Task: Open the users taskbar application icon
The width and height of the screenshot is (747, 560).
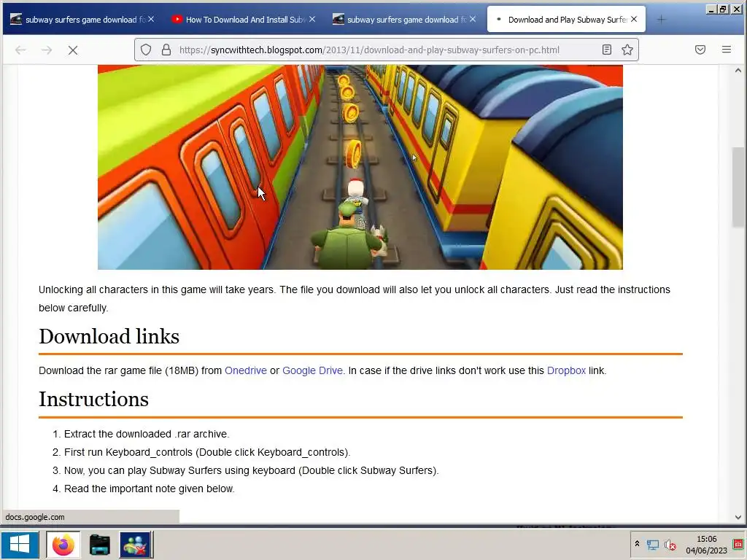Action: click(x=136, y=545)
